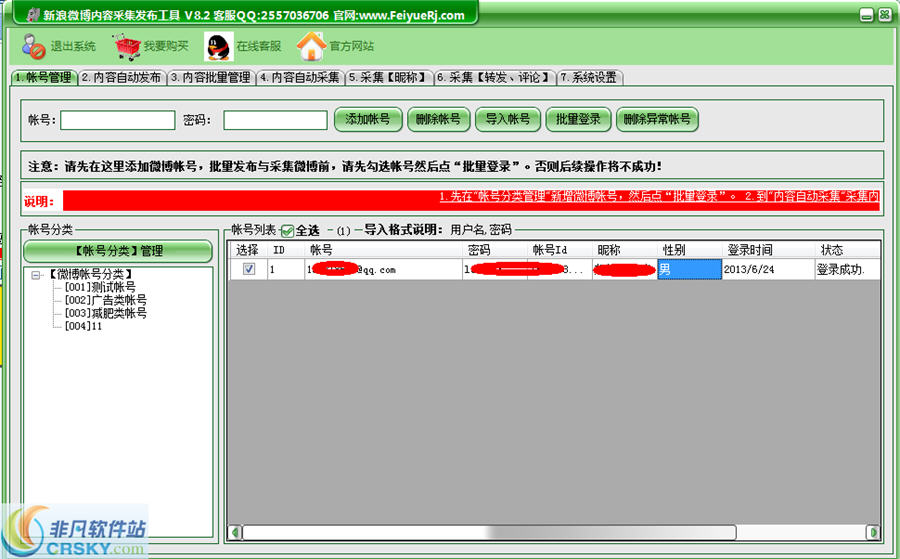Click the horizontal scrollbar right arrow
Screen dimensions: 900x559
873,533
